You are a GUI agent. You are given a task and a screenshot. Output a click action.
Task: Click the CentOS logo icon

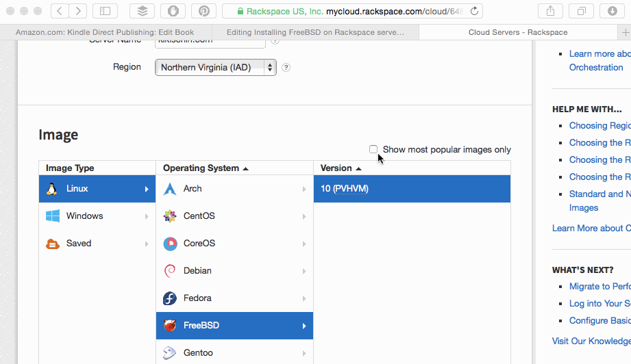pyautogui.click(x=170, y=216)
